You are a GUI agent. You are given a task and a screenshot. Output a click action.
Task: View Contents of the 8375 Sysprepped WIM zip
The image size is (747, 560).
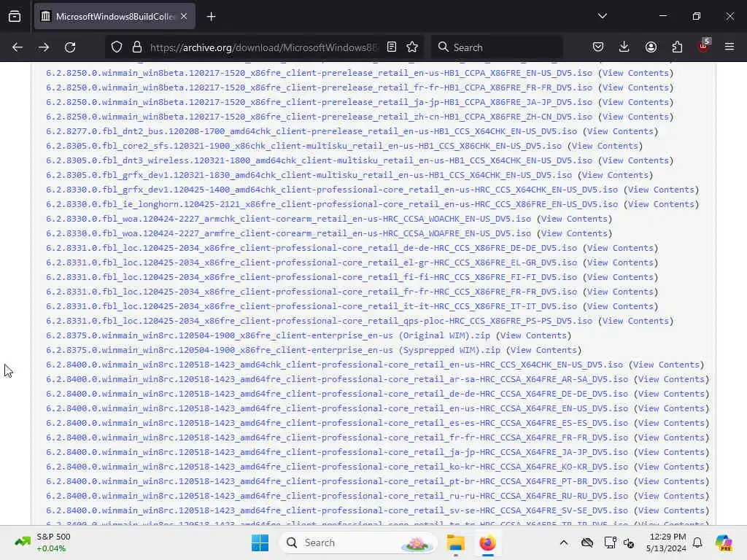tap(543, 350)
